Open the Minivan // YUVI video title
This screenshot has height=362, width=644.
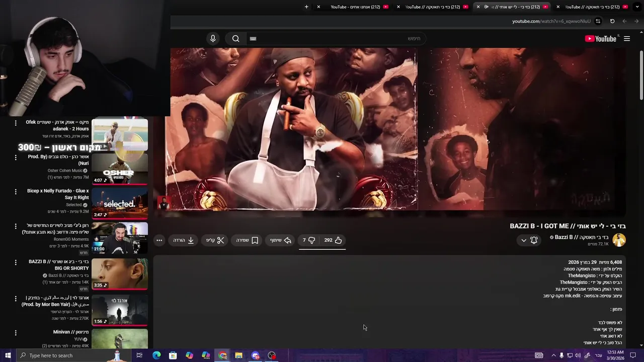pyautogui.click(x=71, y=332)
